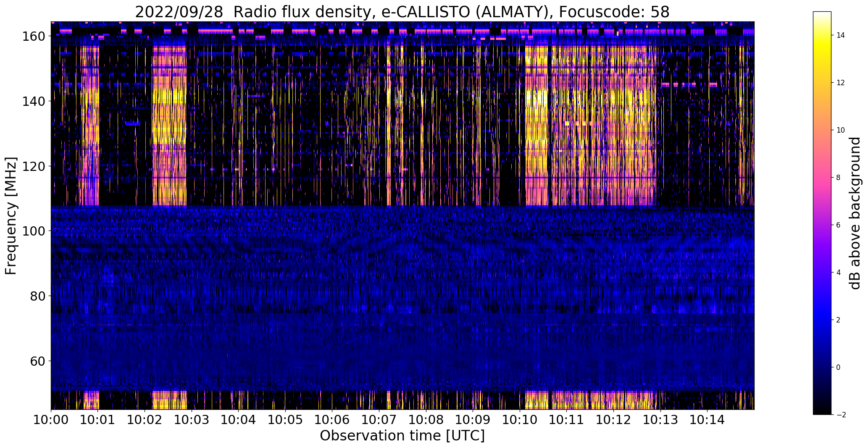
Task: Click the 10:14 time tick label
Action: click(x=707, y=420)
